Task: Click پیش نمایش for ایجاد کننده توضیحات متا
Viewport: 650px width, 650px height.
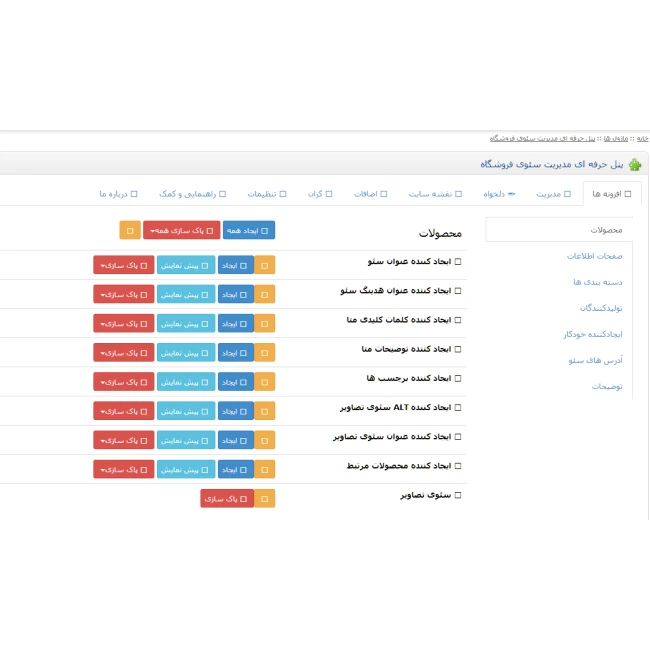Action: [x=186, y=352]
